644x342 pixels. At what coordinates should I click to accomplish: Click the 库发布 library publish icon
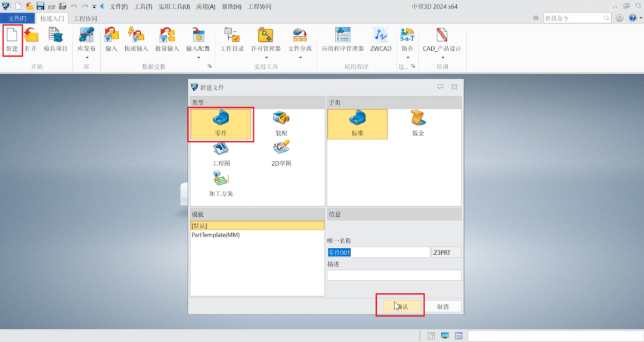(x=86, y=39)
